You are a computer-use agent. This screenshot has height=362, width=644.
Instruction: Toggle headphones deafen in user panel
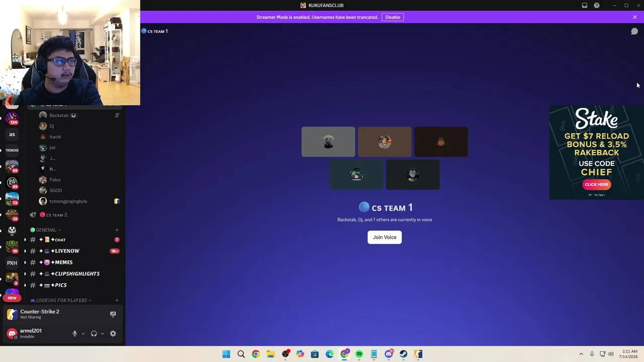point(94,333)
